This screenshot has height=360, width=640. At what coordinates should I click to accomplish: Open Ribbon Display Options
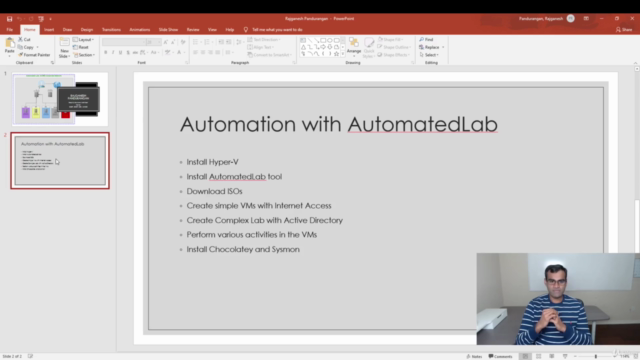pos(586,19)
